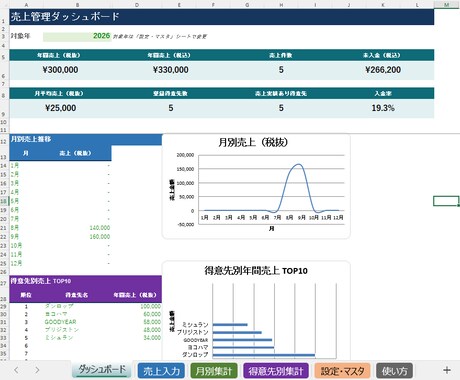Select the 売上管理ダッシュボード title cell

222,17
